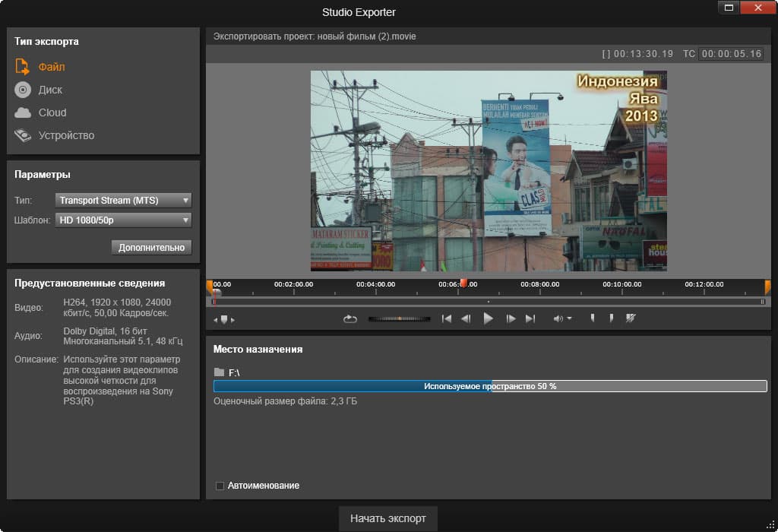Select the Файл export type

(x=51, y=67)
